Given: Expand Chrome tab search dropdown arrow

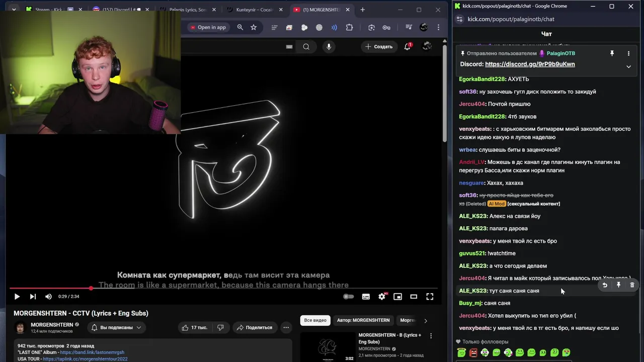Looking at the screenshot, I should [x=14, y=10].
